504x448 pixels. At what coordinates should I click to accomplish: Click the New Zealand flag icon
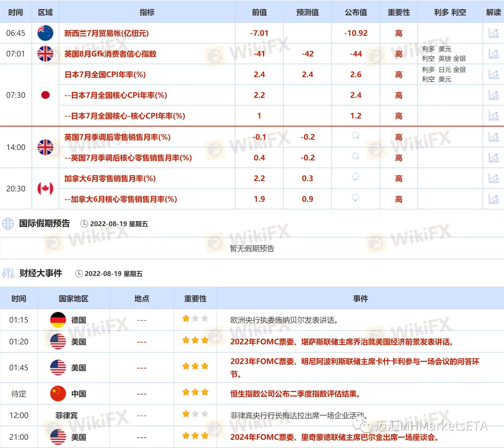(45, 33)
